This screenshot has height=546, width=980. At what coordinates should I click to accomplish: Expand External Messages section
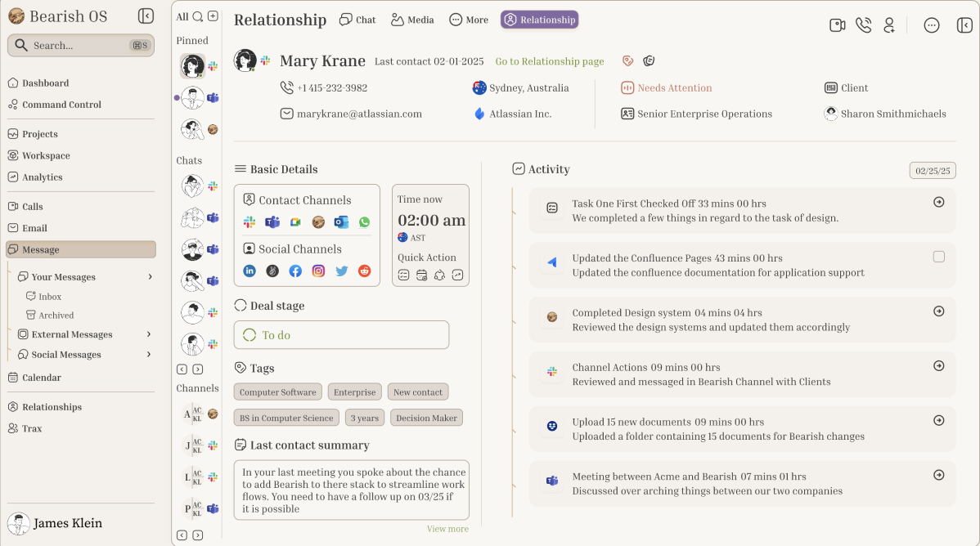tap(150, 334)
